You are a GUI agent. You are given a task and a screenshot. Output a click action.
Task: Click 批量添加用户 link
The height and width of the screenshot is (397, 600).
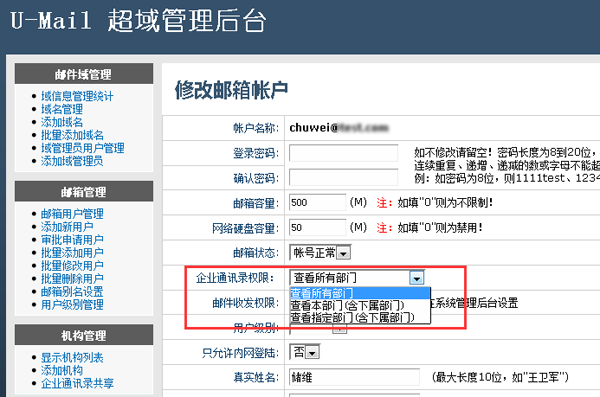coord(72,253)
